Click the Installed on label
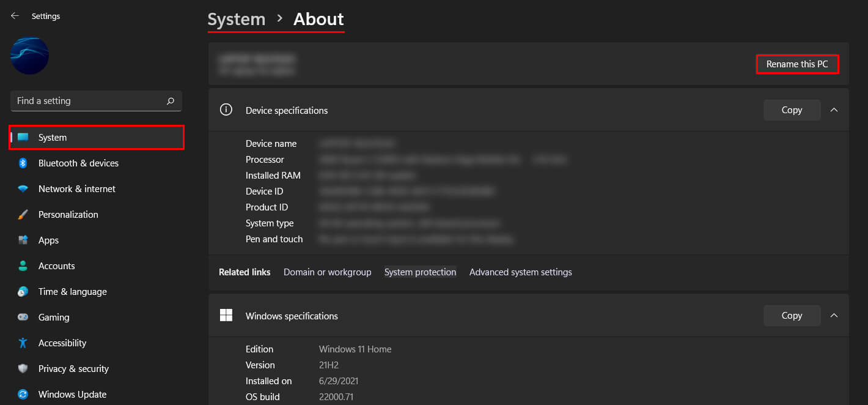 tap(268, 381)
